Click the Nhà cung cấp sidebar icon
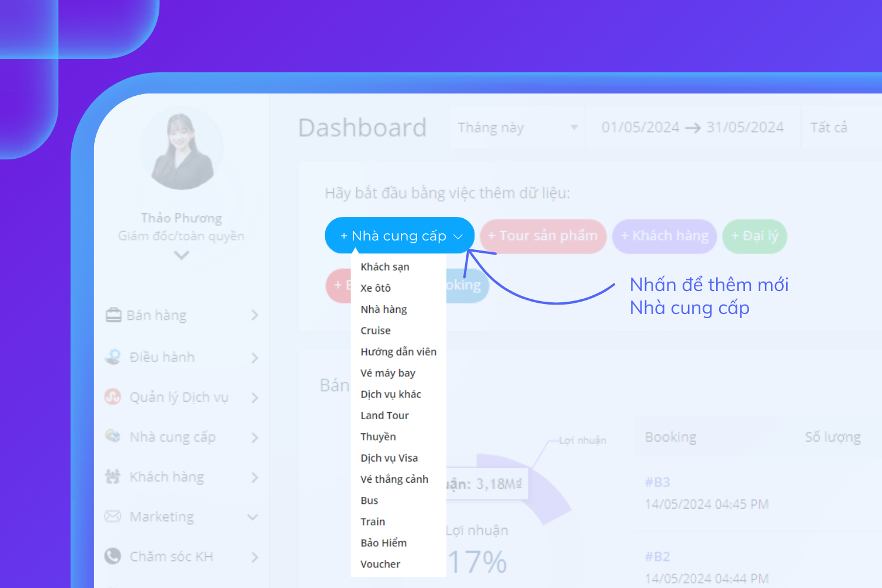882x588 pixels. coord(113,436)
